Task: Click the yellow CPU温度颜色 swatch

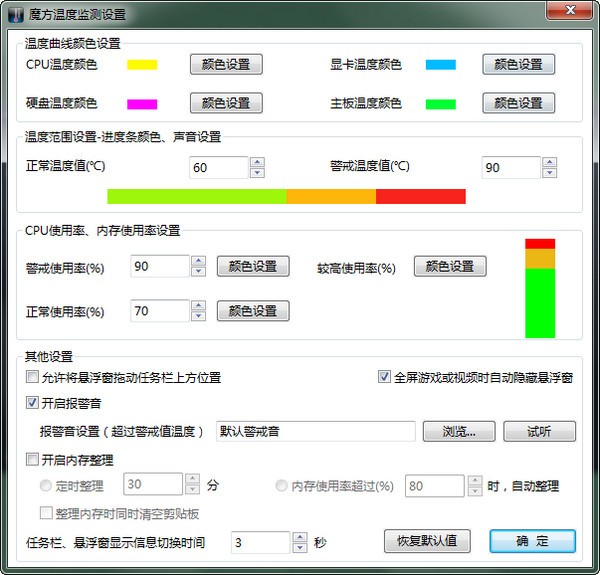Action: click(x=142, y=65)
